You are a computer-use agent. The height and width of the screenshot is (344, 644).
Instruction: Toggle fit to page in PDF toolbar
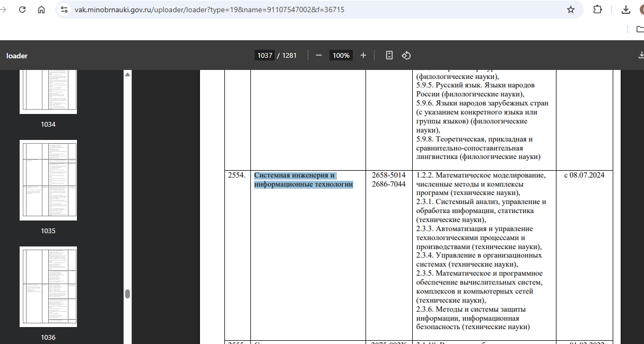[x=389, y=56]
